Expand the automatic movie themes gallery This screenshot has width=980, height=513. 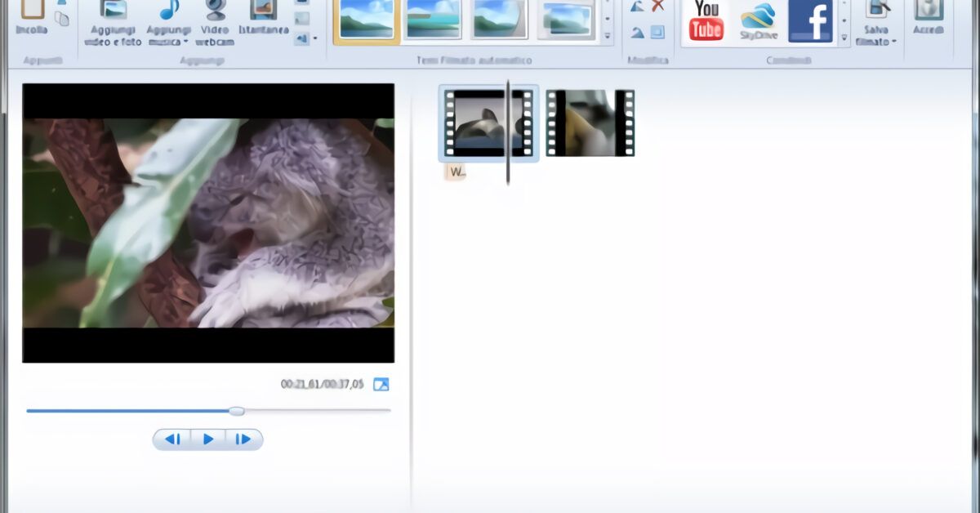click(x=607, y=37)
